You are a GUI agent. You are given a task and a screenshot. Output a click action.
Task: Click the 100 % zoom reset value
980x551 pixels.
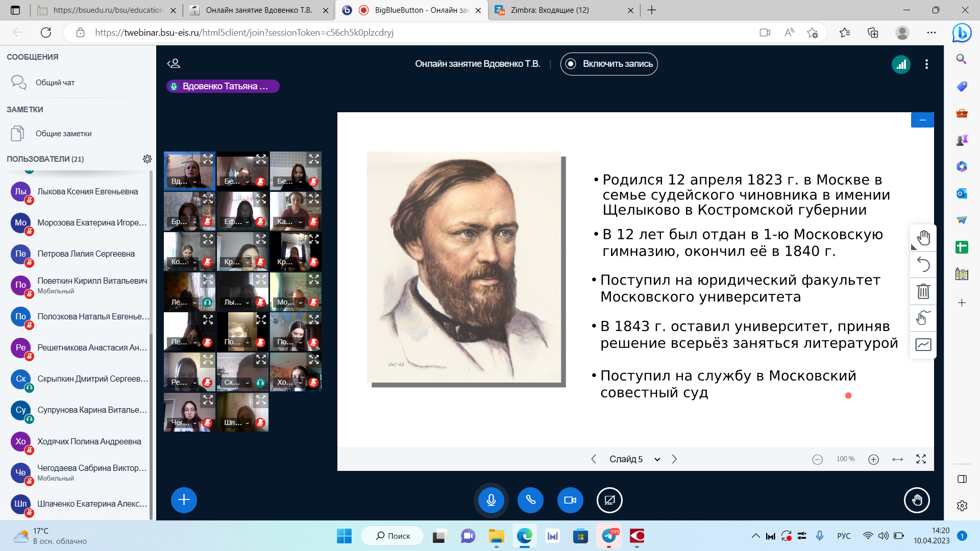pyautogui.click(x=845, y=459)
